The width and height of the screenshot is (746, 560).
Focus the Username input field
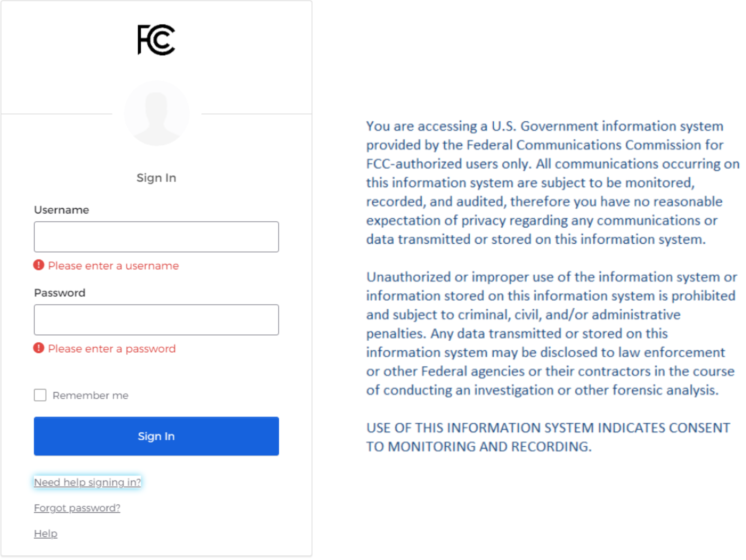pyautogui.click(x=156, y=237)
